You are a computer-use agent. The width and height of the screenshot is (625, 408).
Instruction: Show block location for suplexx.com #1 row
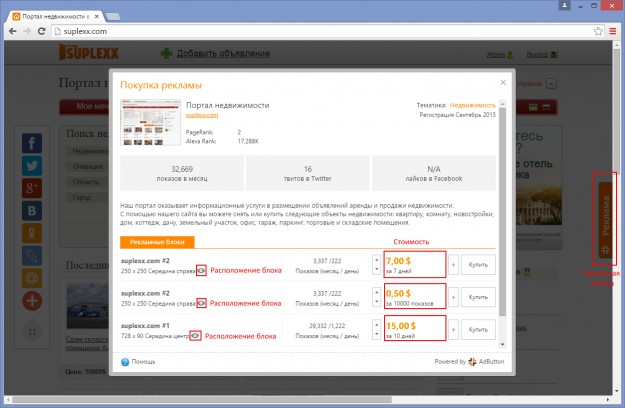coord(196,335)
